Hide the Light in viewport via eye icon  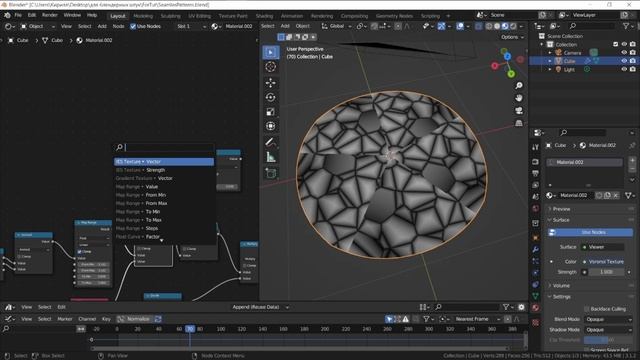click(624, 69)
